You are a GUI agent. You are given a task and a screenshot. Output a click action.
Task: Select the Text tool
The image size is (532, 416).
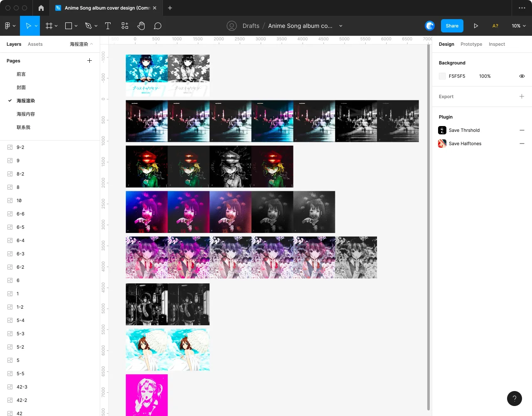pos(108,26)
